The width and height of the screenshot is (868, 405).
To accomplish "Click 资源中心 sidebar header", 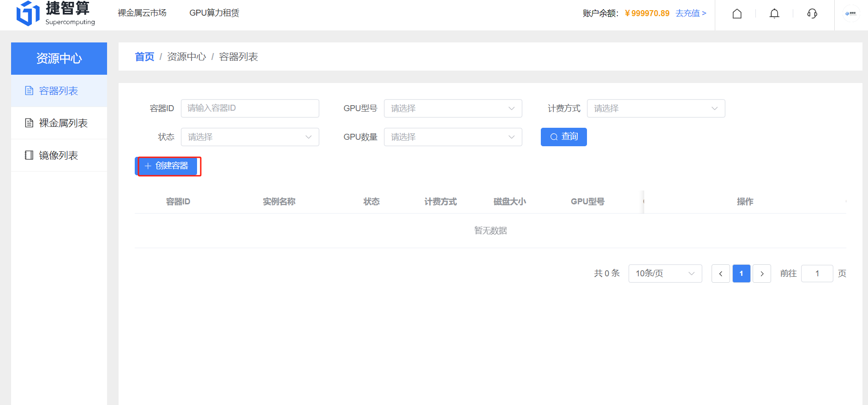I will point(59,59).
